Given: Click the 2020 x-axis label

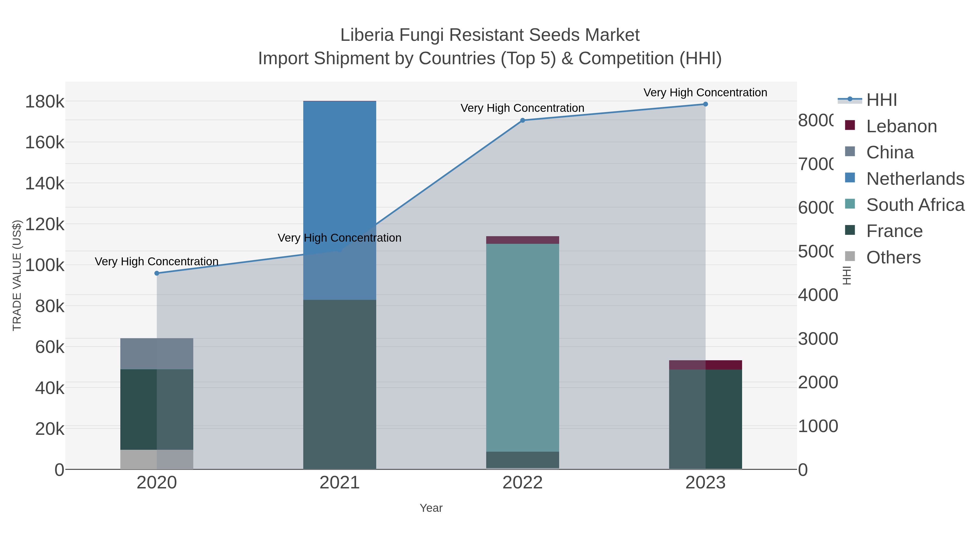Looking at the screenshot, I should pos(157,483).
